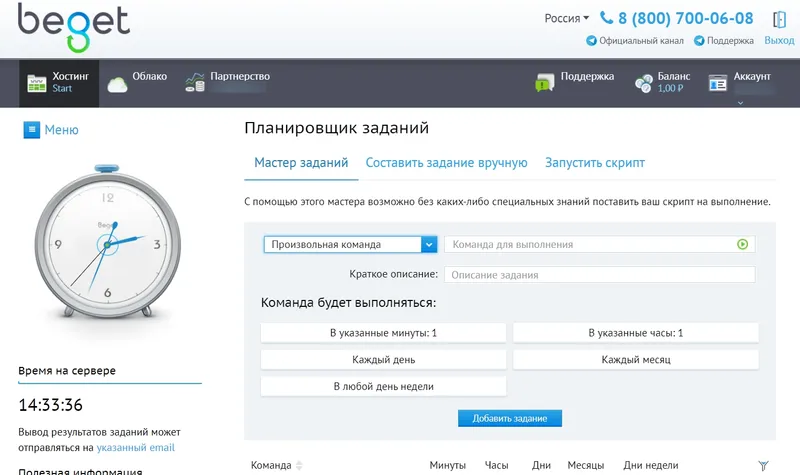Open the Аккаунт menu
Viewport: 800px width, 475px height.
coord(740,83)
